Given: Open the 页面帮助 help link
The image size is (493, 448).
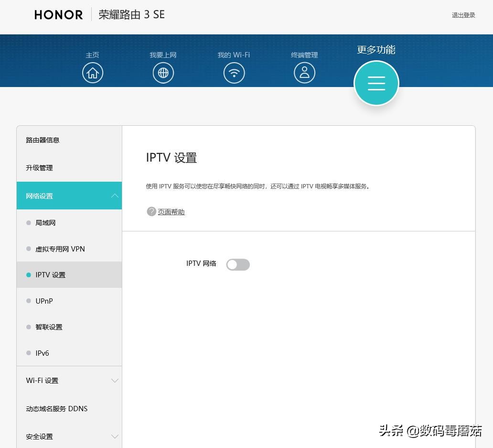Looking at the screenshot, I should 171,211.
